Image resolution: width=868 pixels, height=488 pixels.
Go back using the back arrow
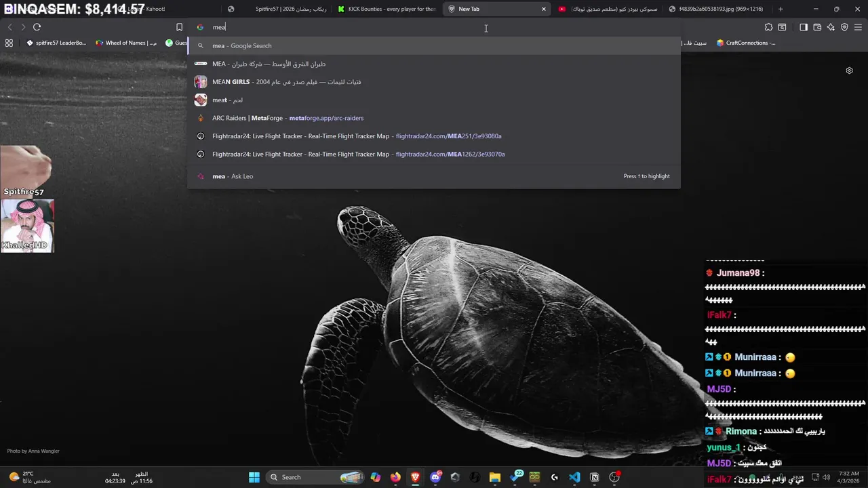coord(9,27)
